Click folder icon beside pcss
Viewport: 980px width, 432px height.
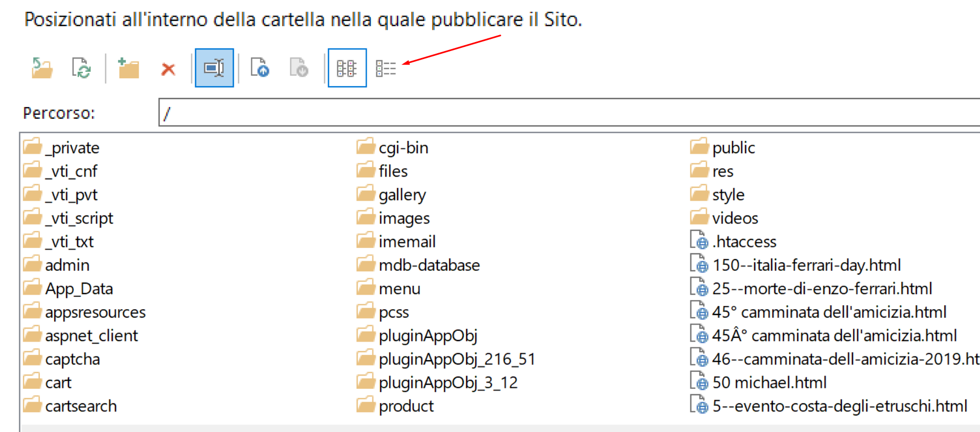click(366, 311)
